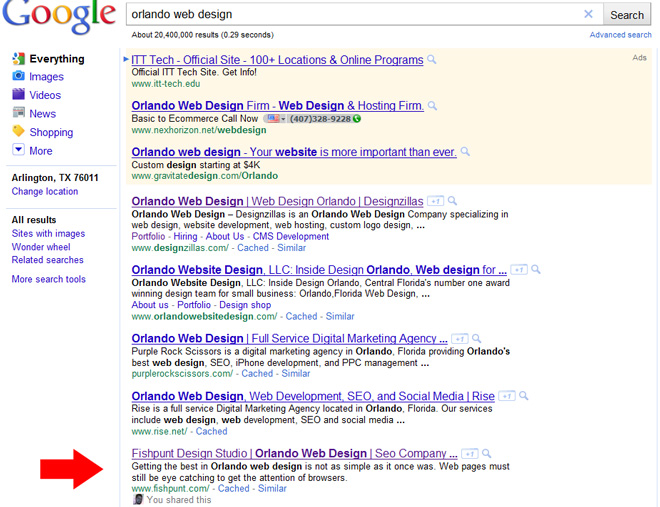Open Orlando Web Design Firm ad title

[278, 106]
